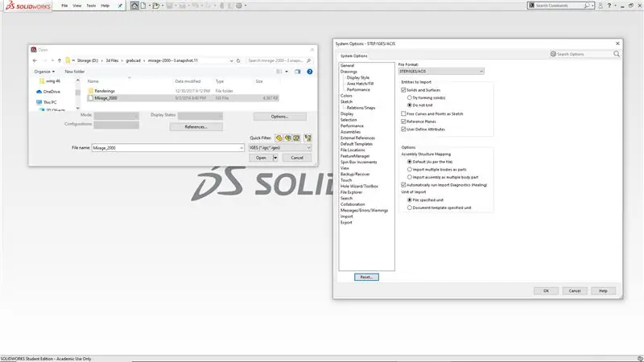This screenshot has height=362, width=644.
Task: Click the help question mark in title bar
Action: (x=609, y=6)
